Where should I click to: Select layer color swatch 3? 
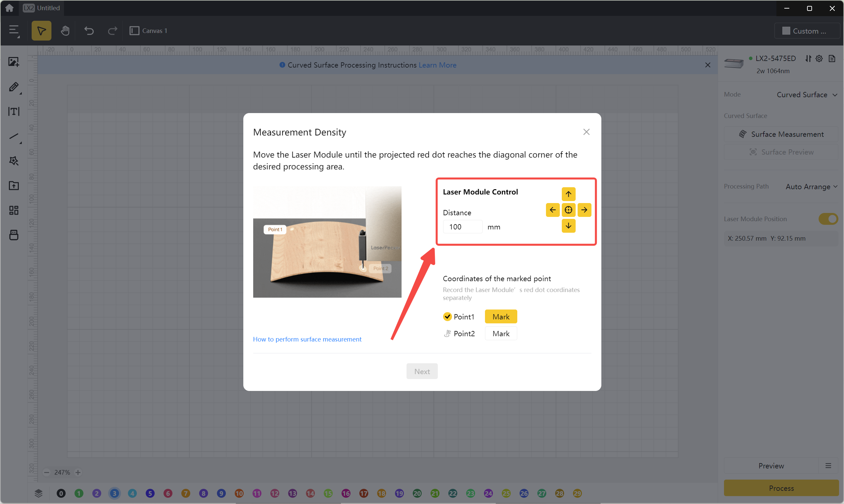[x=114, y=493]
